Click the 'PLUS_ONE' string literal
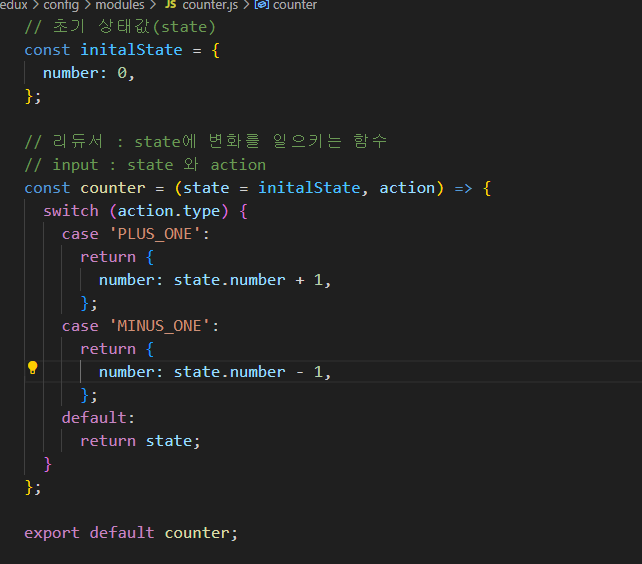 pos(155,234)
